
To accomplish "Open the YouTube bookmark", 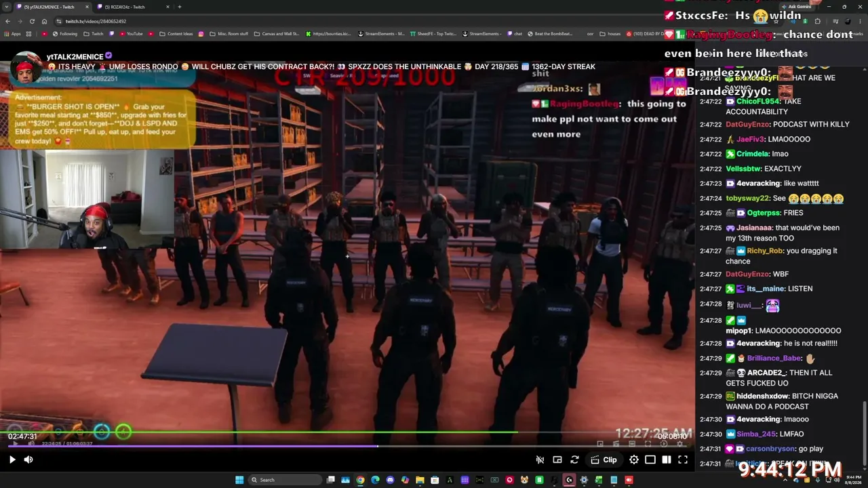I will pyautogui.click(x=131, y=34).
